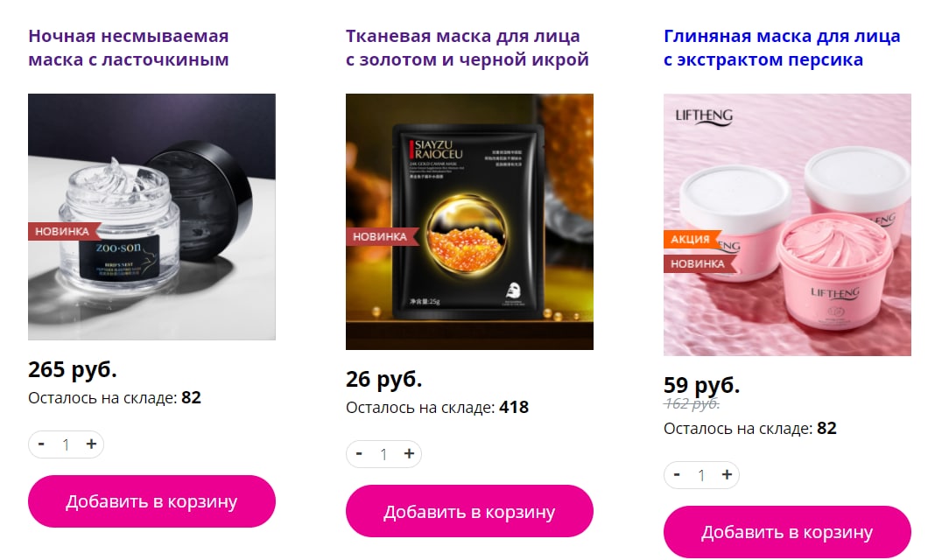Add the 59 руб. clay mask to cart
This screenshot has height=560, width=942.
pyautogui.click(x=787, y=532)
